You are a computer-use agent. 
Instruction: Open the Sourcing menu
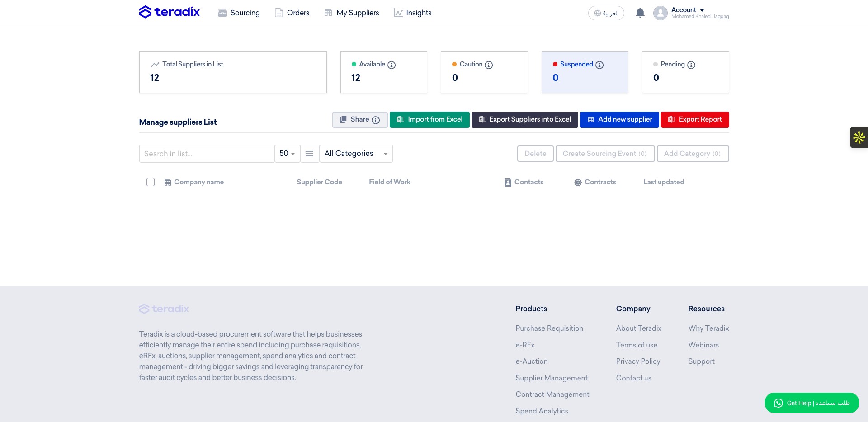(x=239, y=13)
